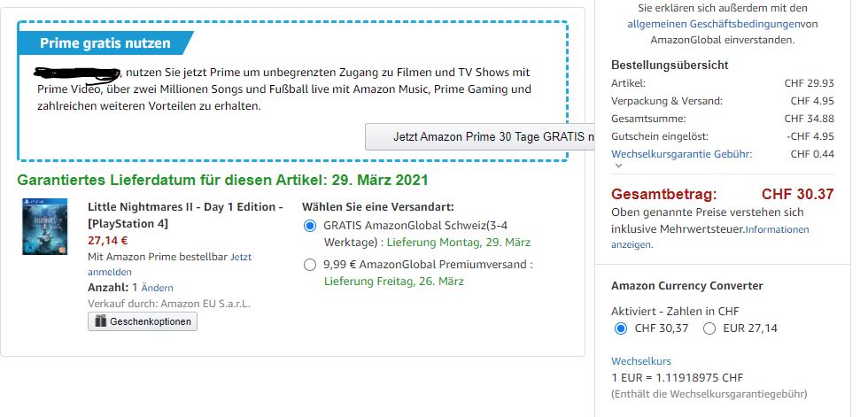
Task: Click Ändern next to Anzahl
Action: click(157, 288)
